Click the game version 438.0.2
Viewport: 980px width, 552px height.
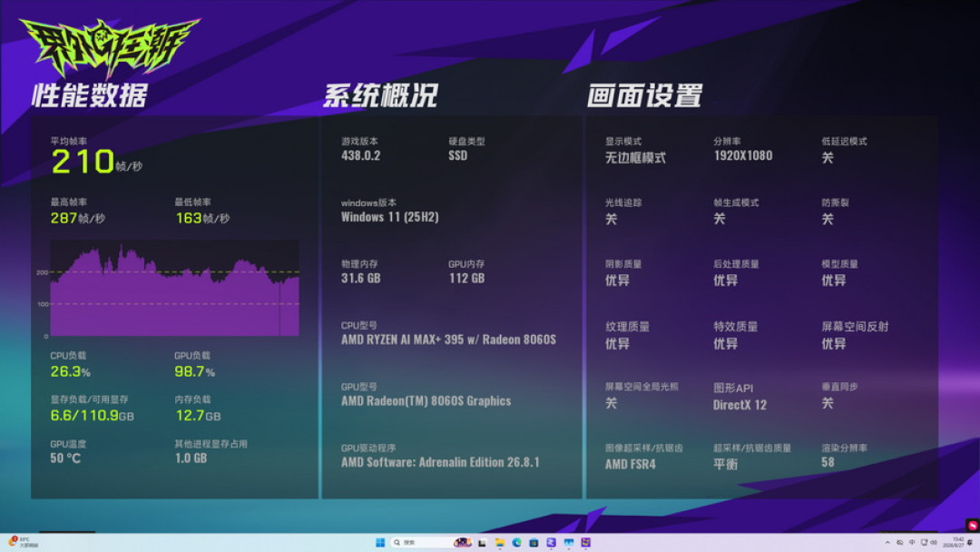point(360,155)
